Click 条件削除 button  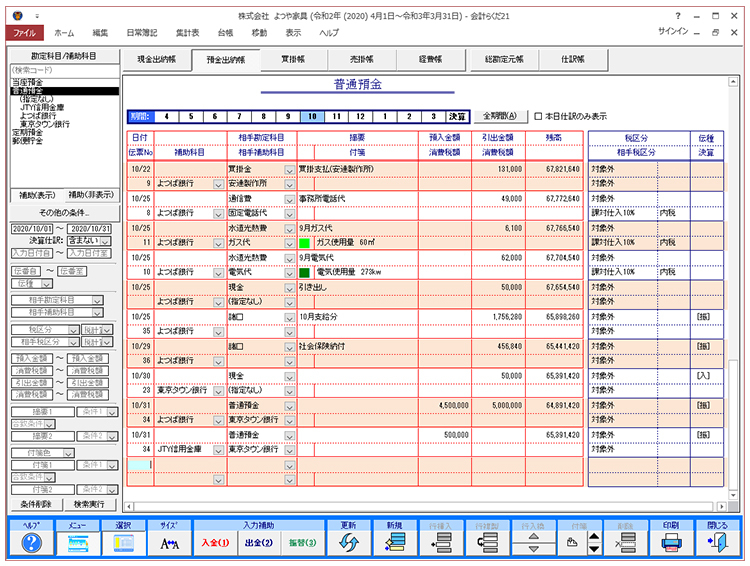(x=36, y=504)
